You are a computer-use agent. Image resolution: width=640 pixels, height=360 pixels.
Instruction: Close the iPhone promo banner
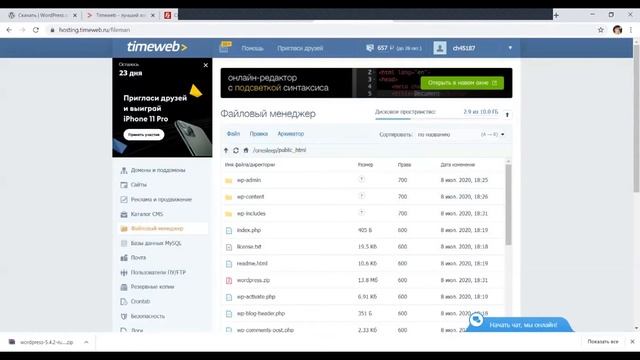206,65
